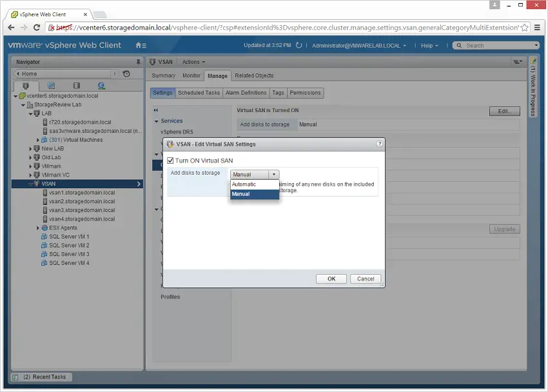
Task: Cancel the Edit Virtual SAN Settings dialog
Action: click(366, 279)
